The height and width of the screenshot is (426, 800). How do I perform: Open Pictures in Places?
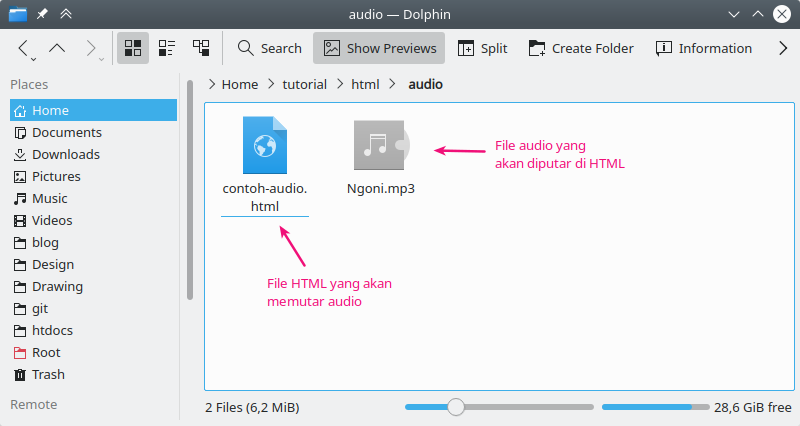(x=93, y=176)
